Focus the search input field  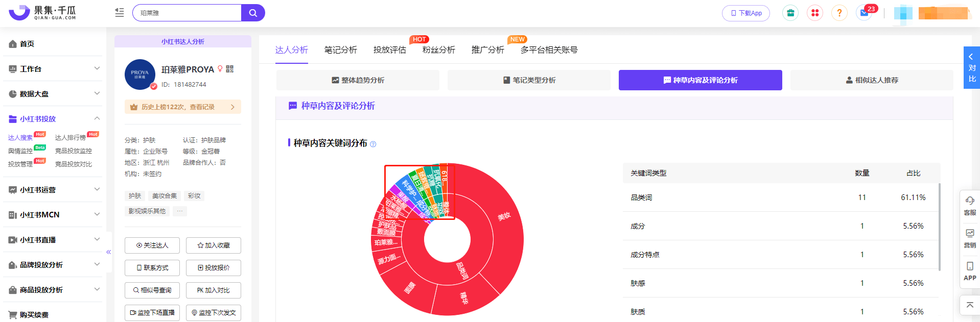[x=187, y=13]
